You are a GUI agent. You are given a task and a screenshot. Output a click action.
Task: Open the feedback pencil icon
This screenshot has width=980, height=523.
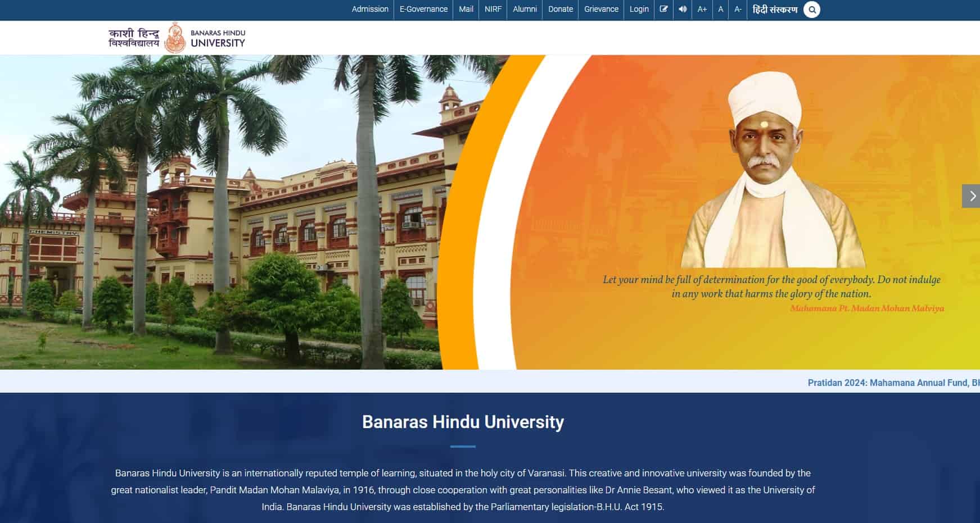(663, 9)
